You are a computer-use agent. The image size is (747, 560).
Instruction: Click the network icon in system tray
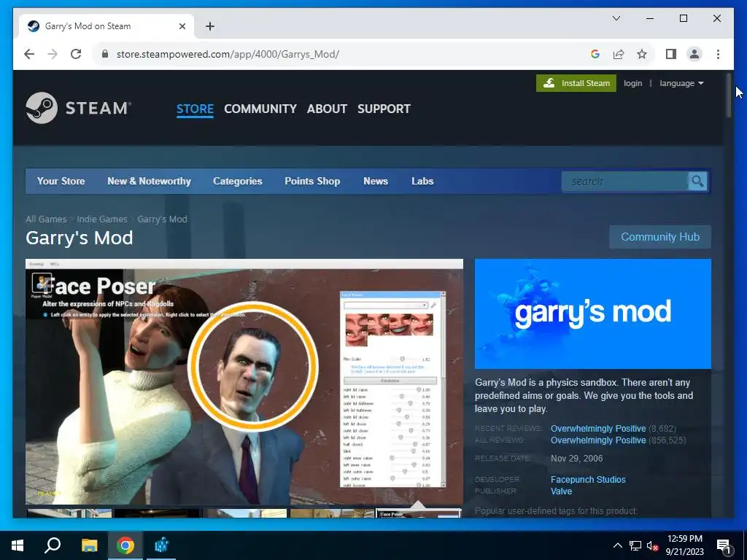point(635,545)
